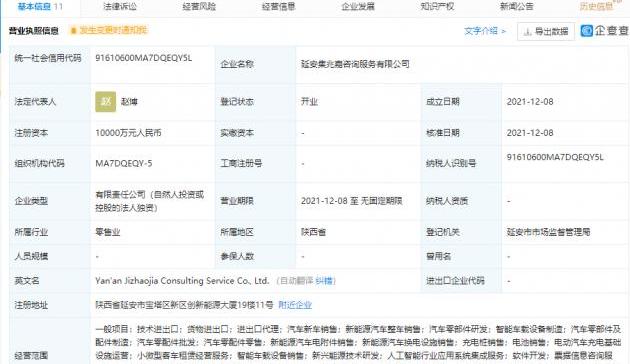Click the 法定代表人 row label

tap(35, 102)
